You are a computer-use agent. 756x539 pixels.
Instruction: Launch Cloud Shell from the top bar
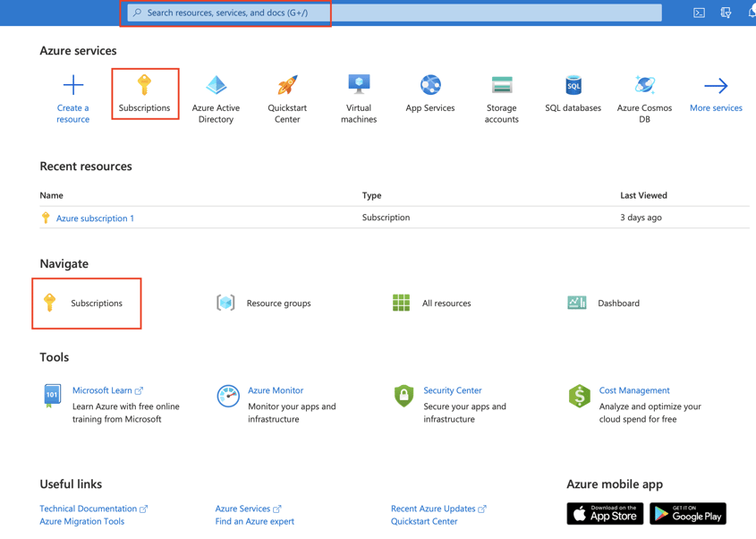tap(699, 13)
